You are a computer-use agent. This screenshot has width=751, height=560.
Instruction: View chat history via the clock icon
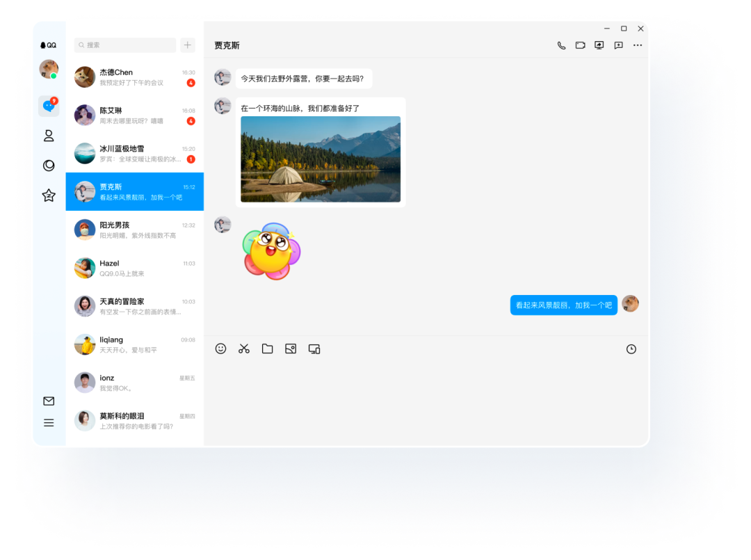[x=631, y=349]
